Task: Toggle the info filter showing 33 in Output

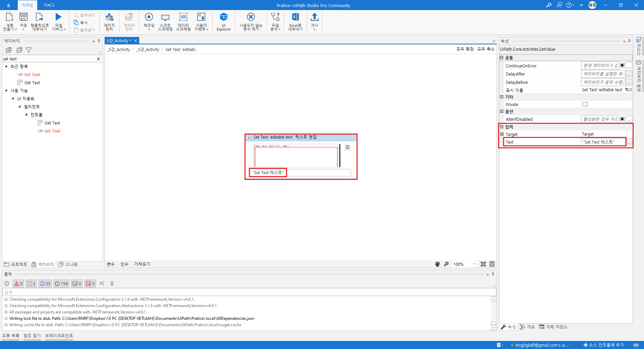Action: pos(45,284)
